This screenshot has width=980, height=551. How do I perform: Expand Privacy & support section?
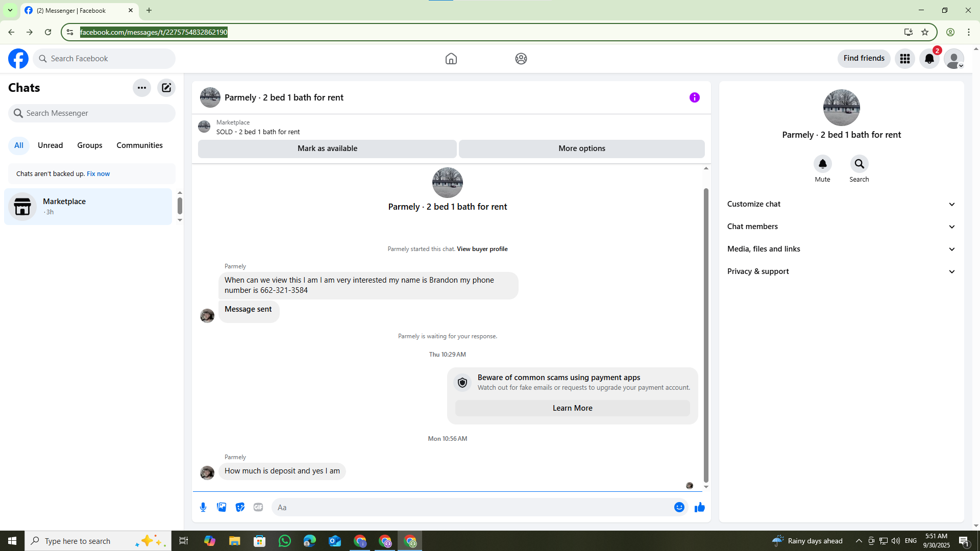click(842, 271)
